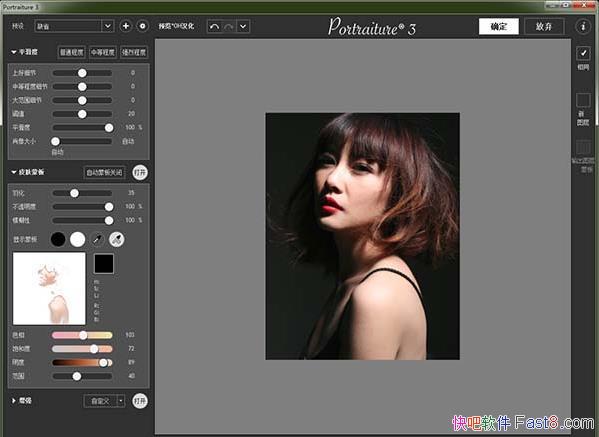This screenshot has height=437, width=599.
Task: Toggle enhancements 打开 round button
Action: click(140, 401)
